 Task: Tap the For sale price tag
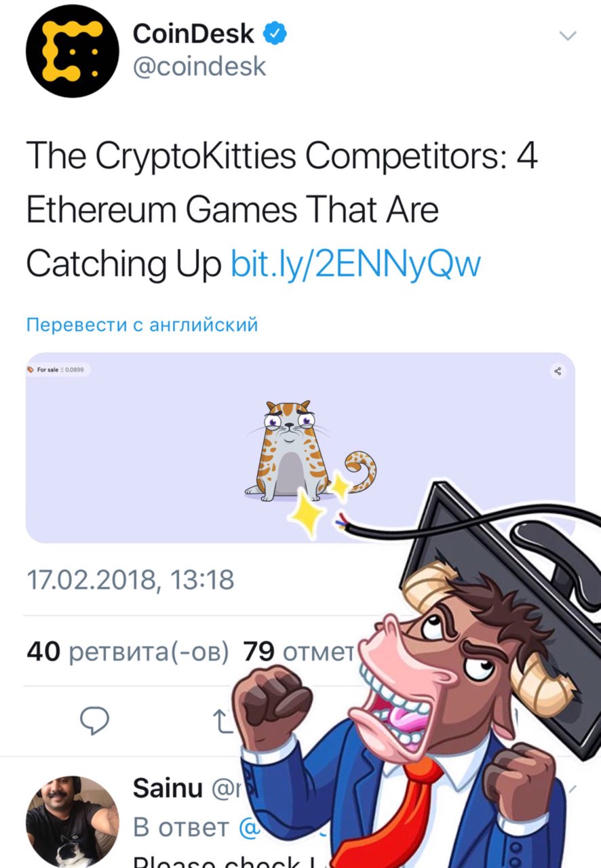(x=59, y=370)
